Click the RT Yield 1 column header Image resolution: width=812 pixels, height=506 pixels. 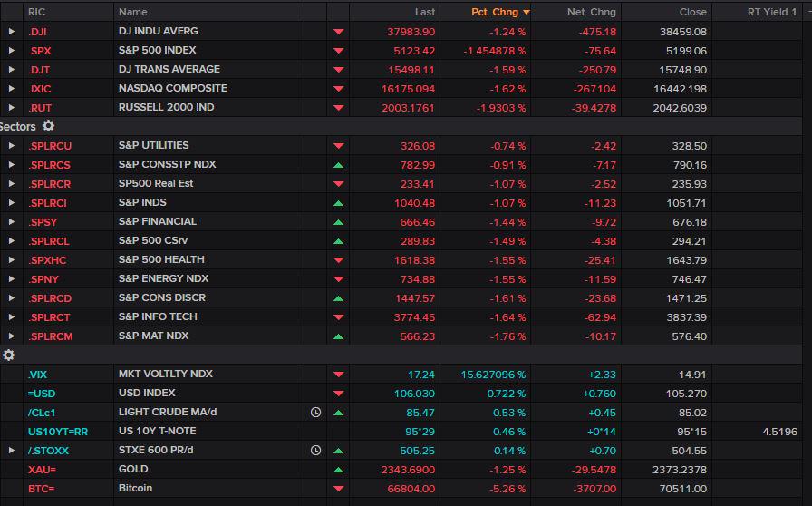click(x=771, y=12)
